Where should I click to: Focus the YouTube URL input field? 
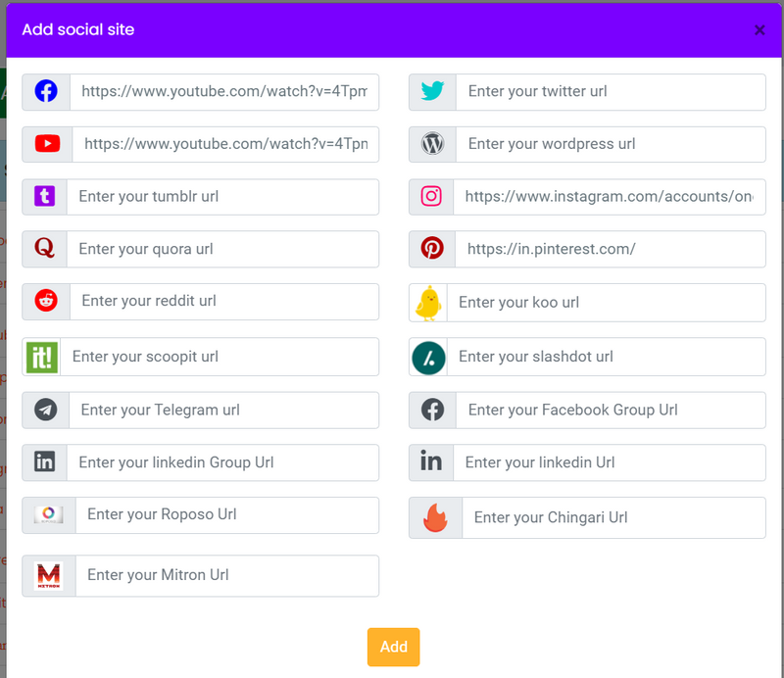tap(225, 144)
